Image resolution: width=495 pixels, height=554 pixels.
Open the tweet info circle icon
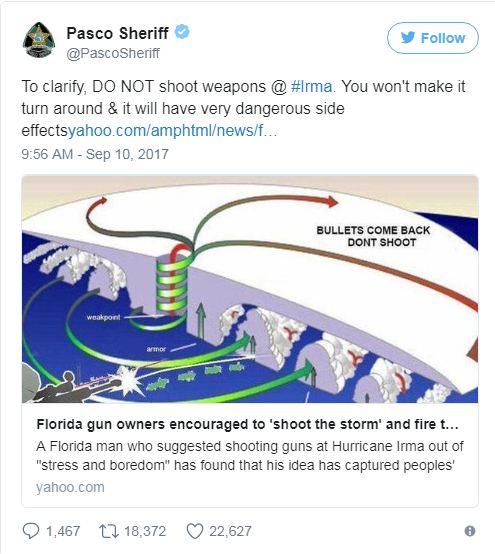[470, 531]
